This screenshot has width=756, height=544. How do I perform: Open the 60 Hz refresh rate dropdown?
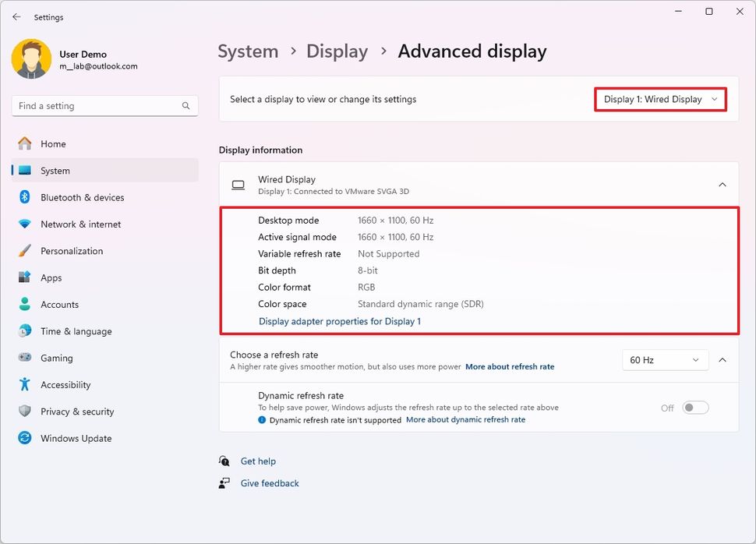coord(665,359)
